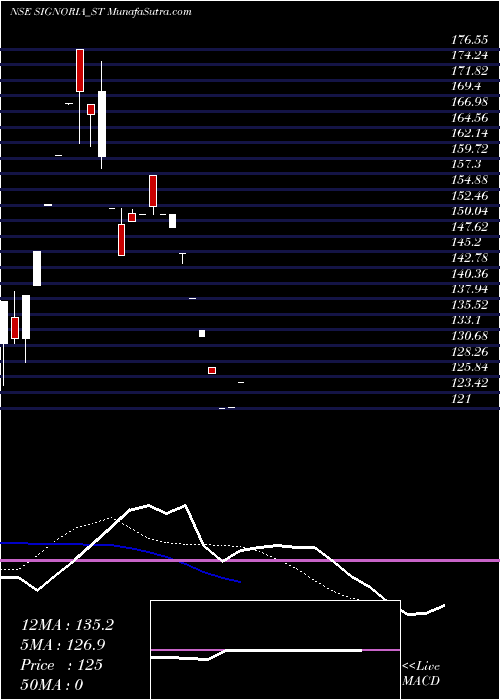Select the 125.84 price level label
Screen dimensions: 500x700
(x=469, y=367)
